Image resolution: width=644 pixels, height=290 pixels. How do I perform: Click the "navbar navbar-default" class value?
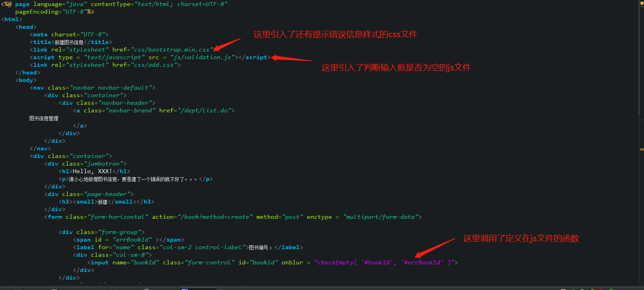(x=111, y=88)
